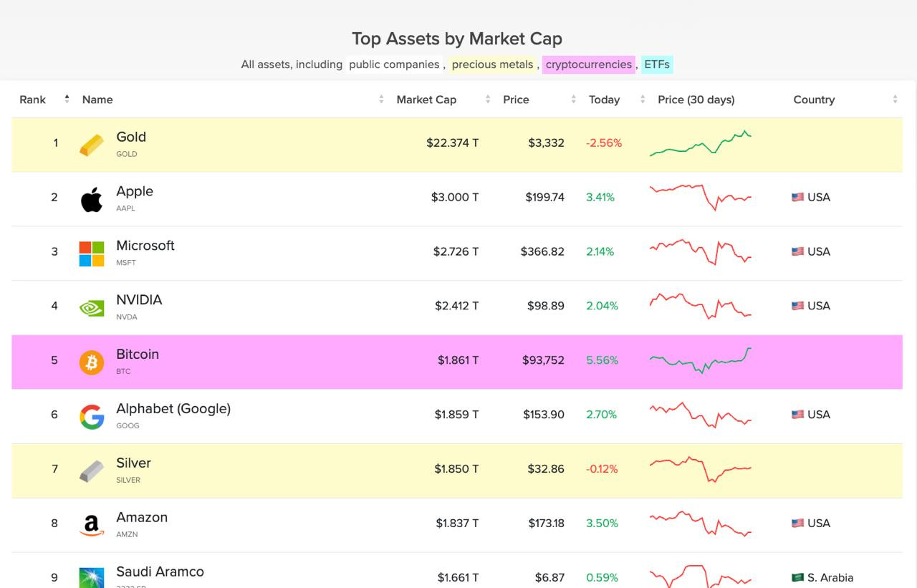Open the precious metals category link
The height and width of the screenshot is (588, 917).
492,64
